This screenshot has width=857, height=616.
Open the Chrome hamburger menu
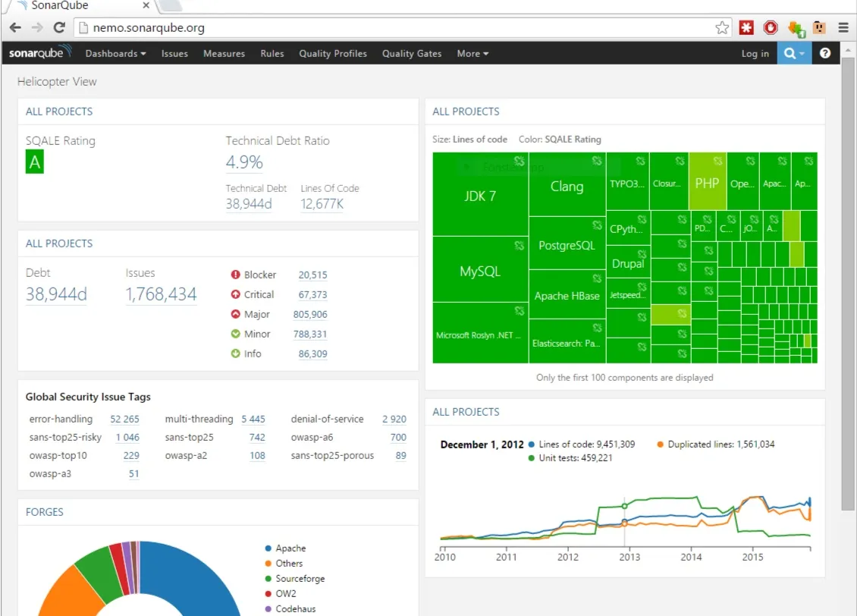point(843,28)
